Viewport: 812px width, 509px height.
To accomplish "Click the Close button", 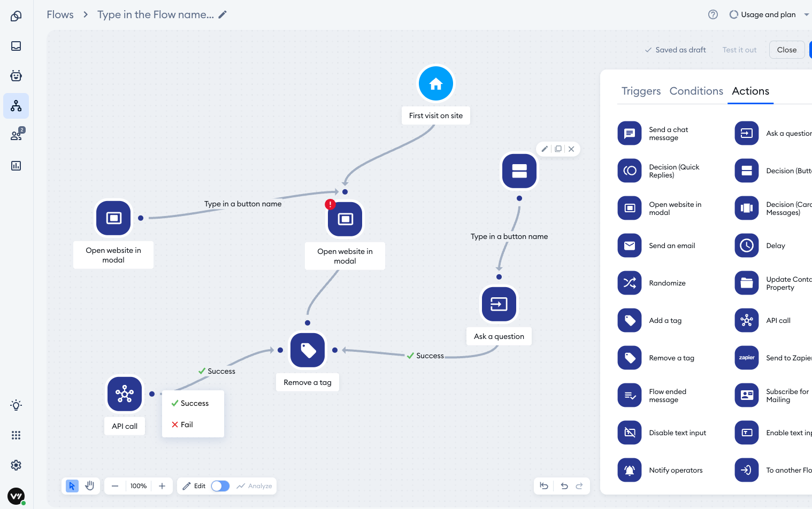I will (787, 50).
